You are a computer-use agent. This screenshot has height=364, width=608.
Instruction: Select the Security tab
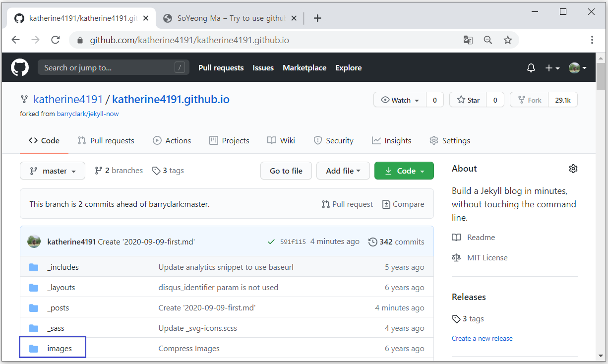pyautogui.click(x=334, y=140)
